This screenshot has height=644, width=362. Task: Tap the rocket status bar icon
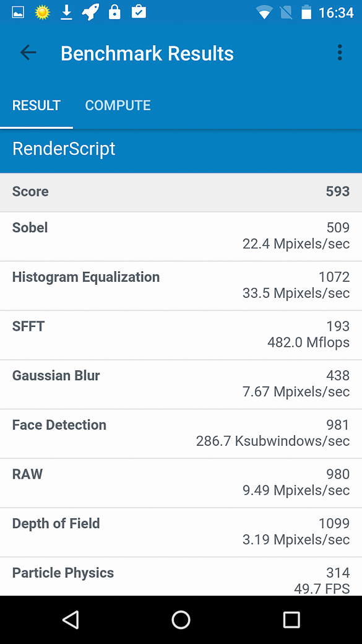pos(90,12)
